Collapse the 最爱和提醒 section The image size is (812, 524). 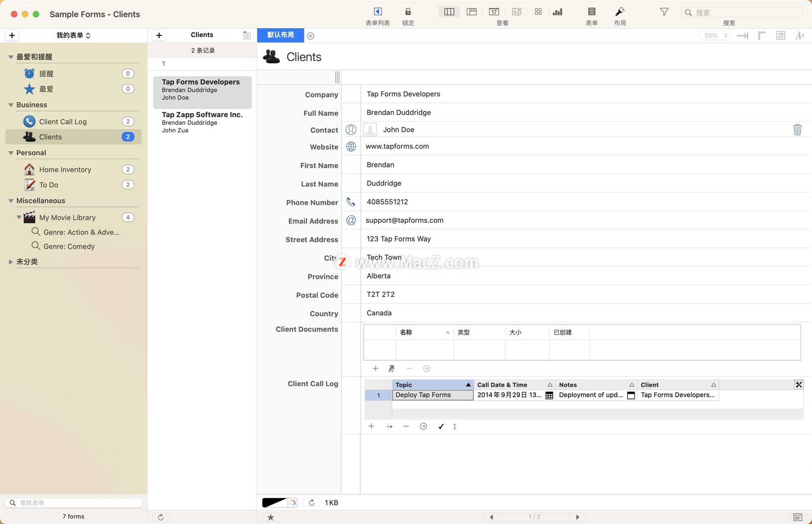click(x=11, y=57)
